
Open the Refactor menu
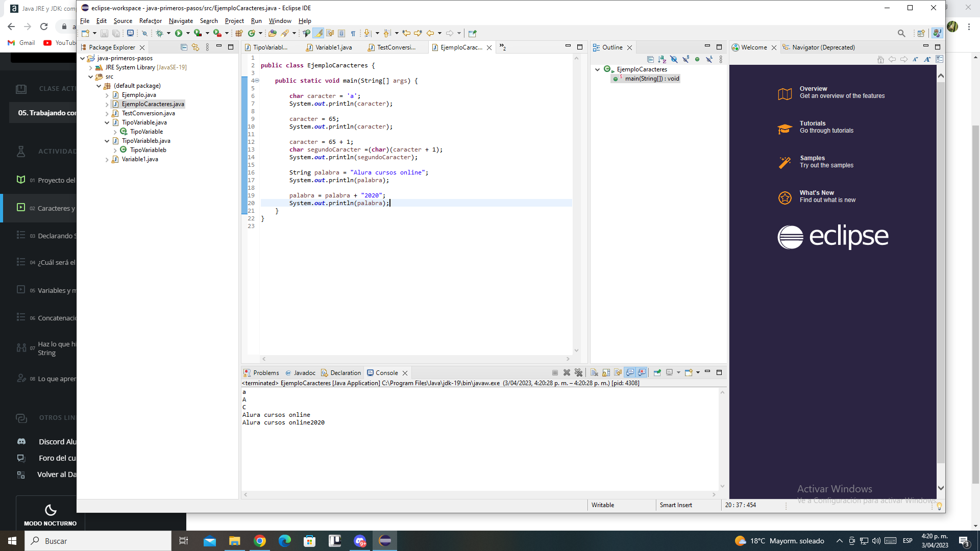tap(150, 21)
